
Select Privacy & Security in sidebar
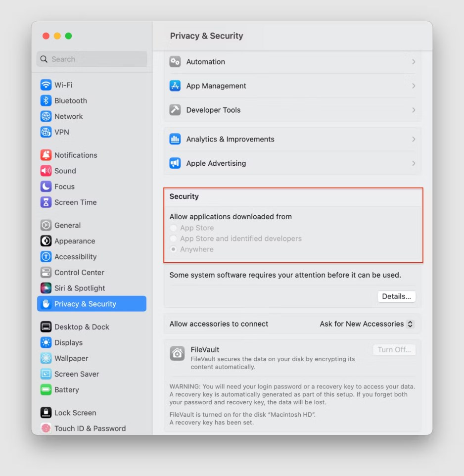pos(92,304)
